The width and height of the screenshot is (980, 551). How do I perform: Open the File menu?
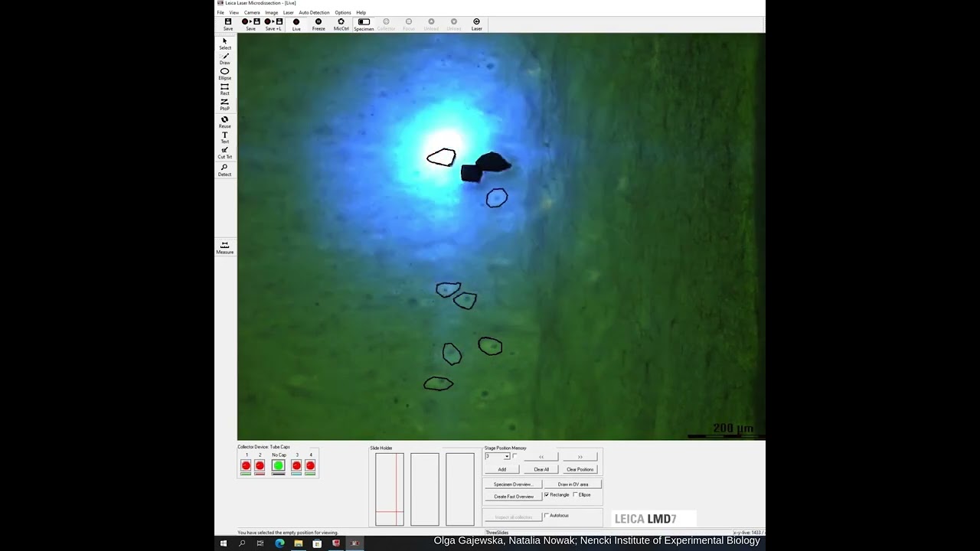(x=220, y=12)
